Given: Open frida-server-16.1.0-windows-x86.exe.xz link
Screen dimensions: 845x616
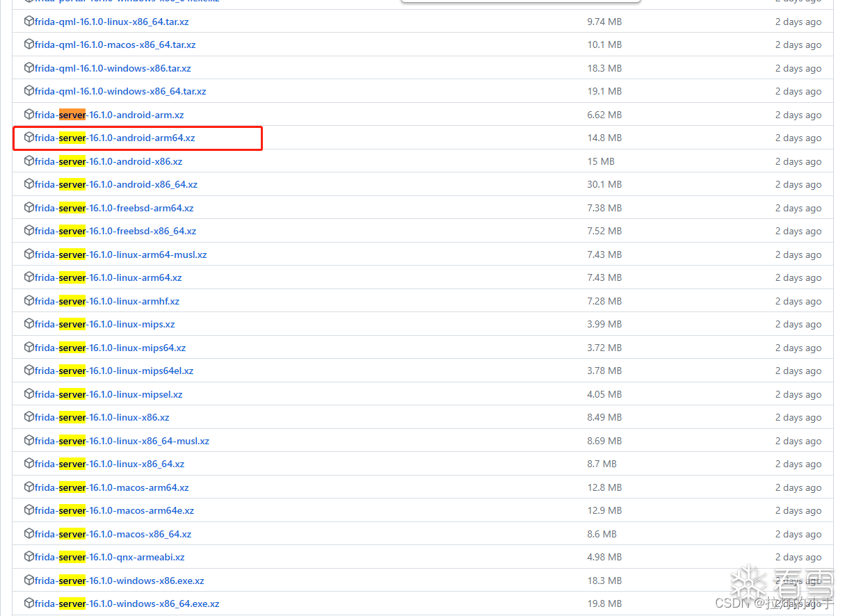Looking at the screenshot, I should tap(120, 581).
